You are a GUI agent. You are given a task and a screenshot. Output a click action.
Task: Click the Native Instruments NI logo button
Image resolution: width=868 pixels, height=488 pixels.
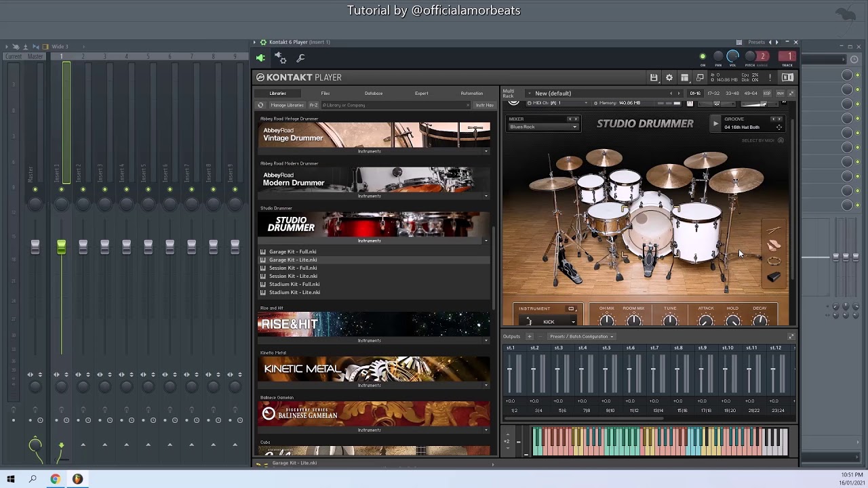click(788, 77)
